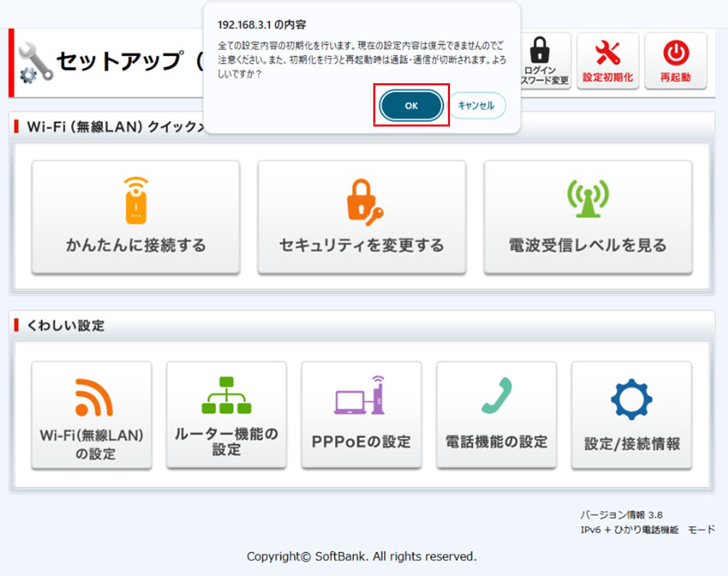Open the 設定/接続情報 gear tile
The height and width of the screenshot is (576, 728).
click(631, 415)
